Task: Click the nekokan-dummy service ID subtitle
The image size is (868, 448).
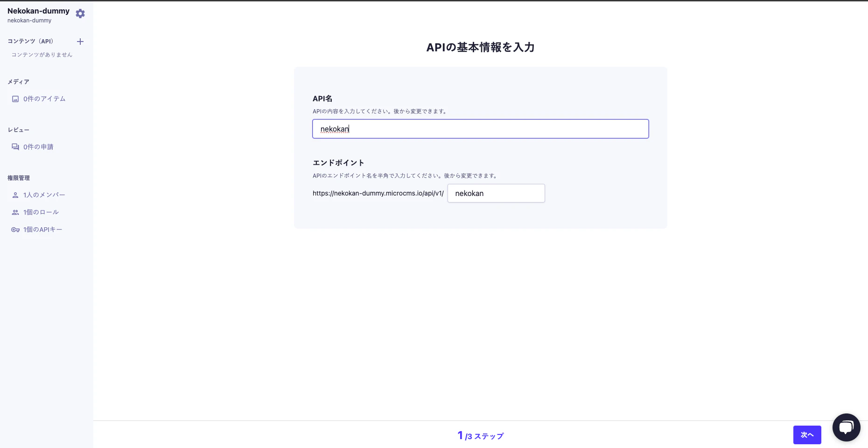Action: coord(29,21)
